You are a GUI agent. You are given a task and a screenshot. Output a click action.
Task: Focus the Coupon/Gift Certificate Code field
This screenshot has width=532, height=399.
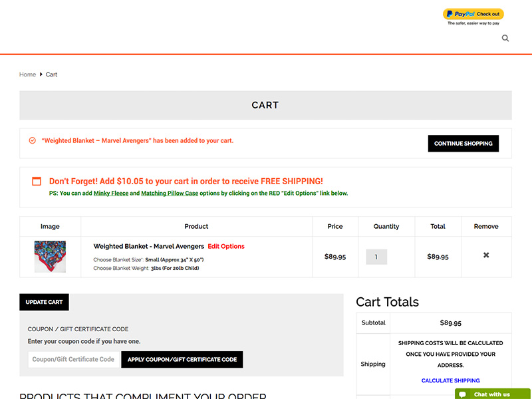(x=74, y=359)
